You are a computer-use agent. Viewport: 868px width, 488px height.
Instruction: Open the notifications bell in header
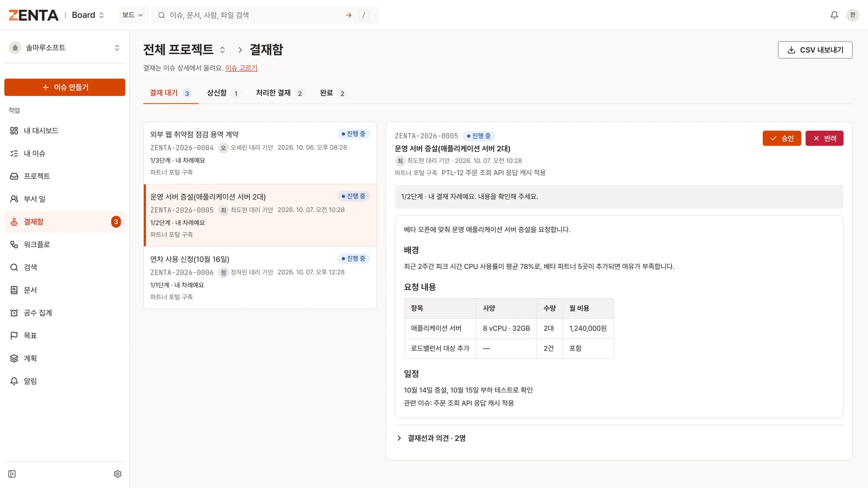point(834,15)
